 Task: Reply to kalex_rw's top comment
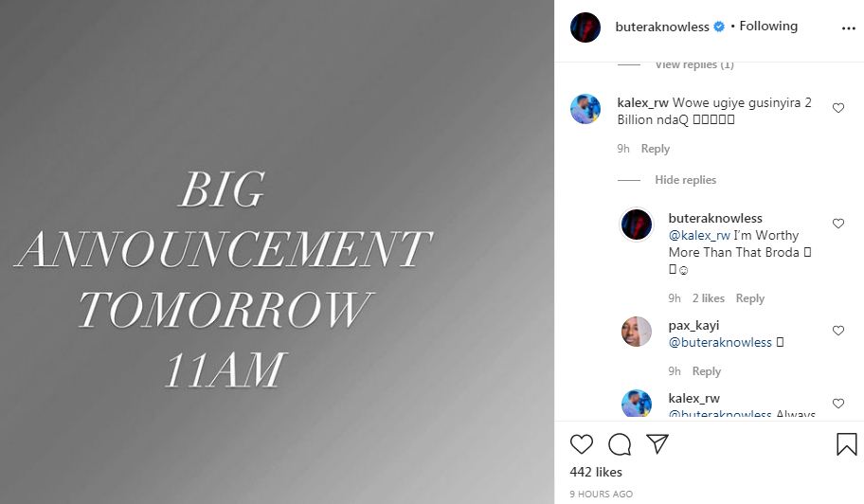[656, 149]
